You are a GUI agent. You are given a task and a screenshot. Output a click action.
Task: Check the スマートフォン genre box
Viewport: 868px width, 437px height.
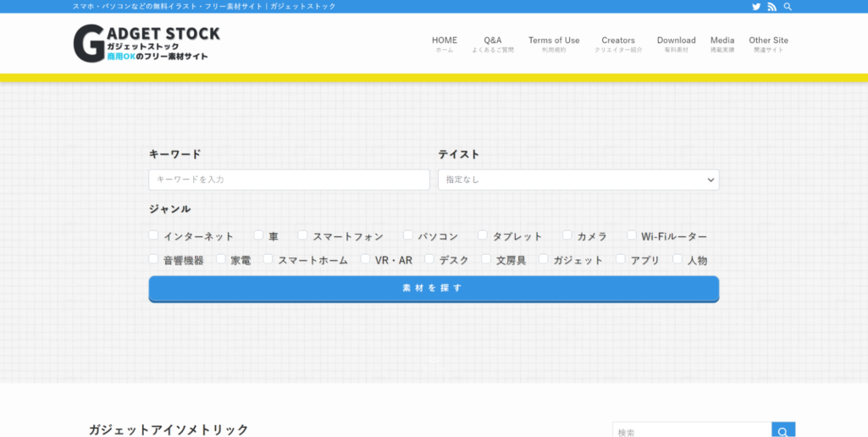pos(302,235)
